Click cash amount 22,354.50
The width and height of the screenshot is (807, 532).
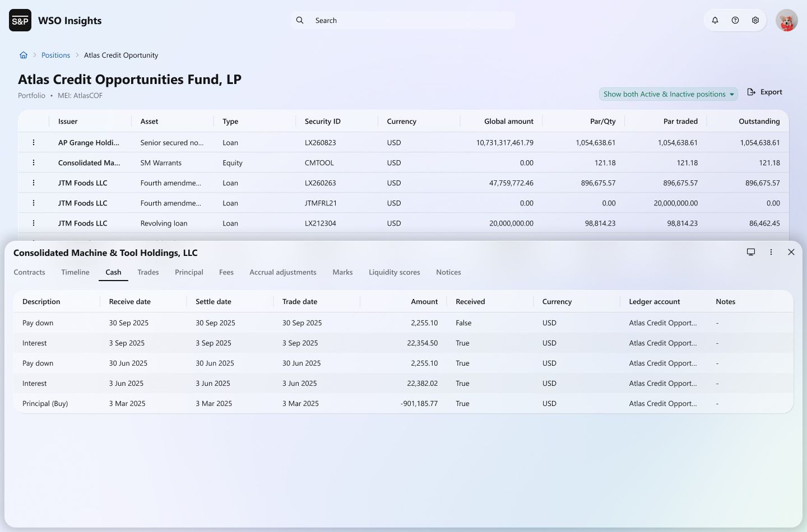pos(423,343)
